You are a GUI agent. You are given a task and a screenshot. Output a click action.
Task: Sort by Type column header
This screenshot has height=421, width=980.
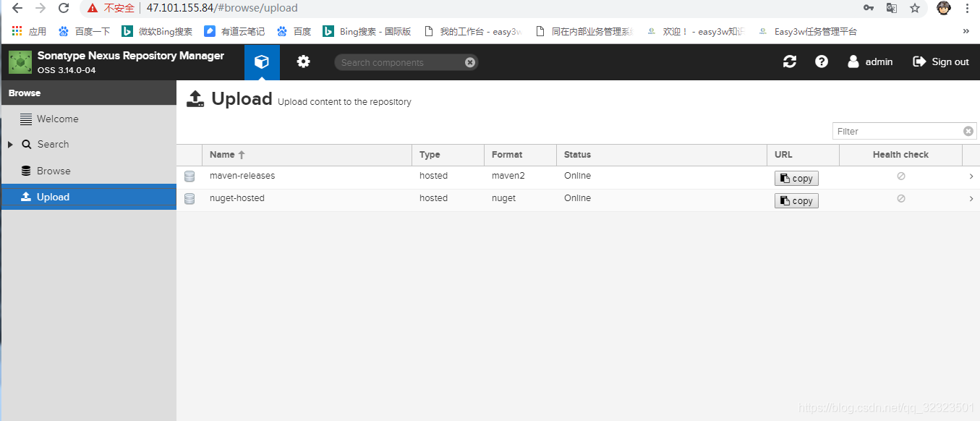448,155
